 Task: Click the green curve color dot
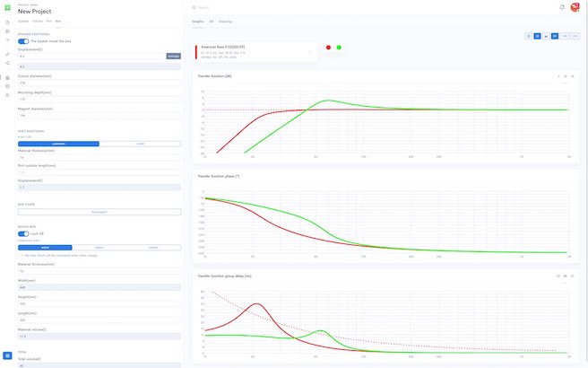point(339,48)
